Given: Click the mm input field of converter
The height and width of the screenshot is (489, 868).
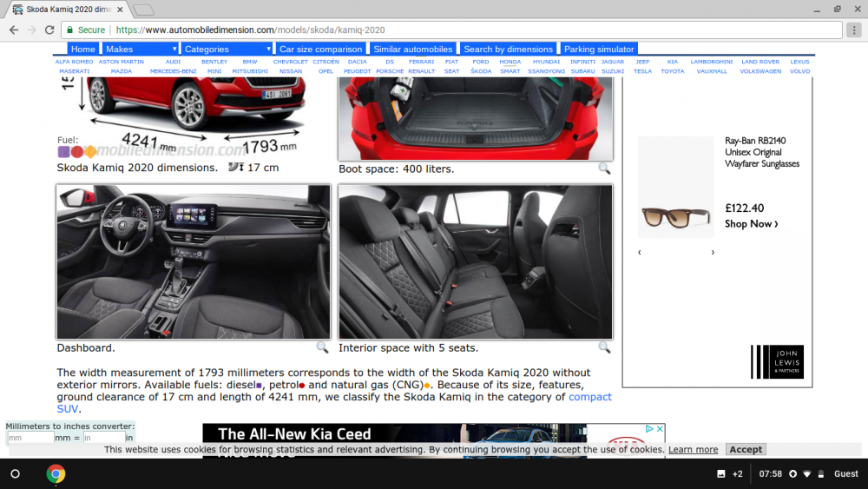Looking at the screenshot, I should pyautogui.click(x=30, y=438).
